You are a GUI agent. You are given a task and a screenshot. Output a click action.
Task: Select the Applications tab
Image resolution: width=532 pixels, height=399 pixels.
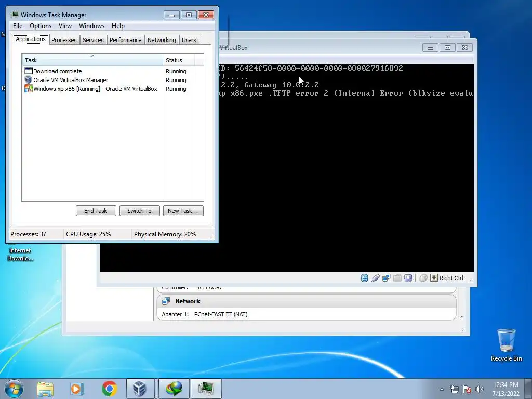tap(31, 39)
